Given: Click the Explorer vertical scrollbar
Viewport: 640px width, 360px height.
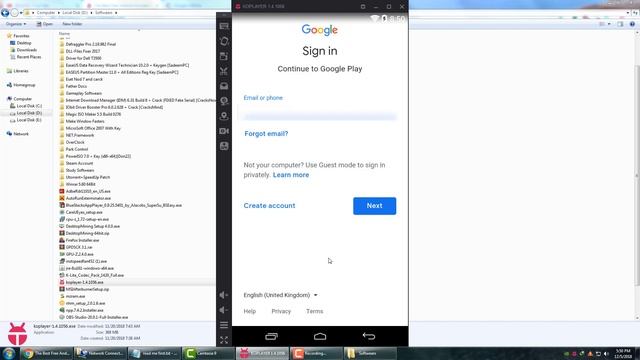Looking at the screenshot, I should point(637,176).
